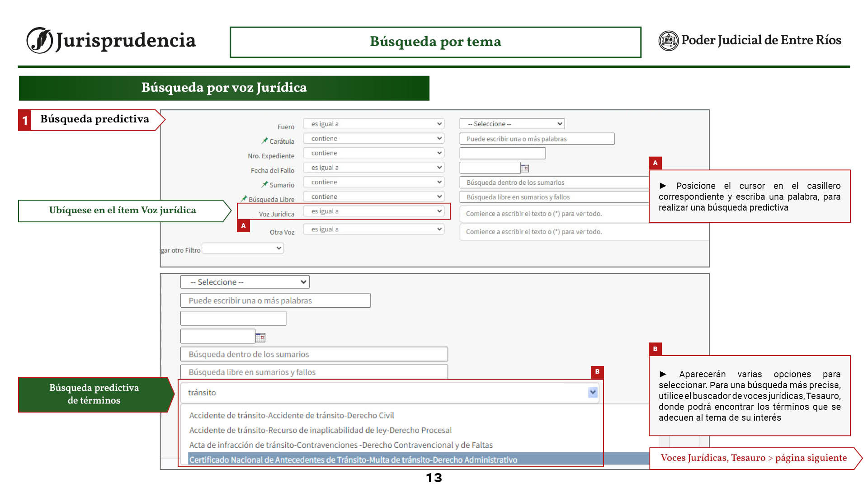
Task: Click the 'Otra Voz' label
Action: tap(282, 232)
